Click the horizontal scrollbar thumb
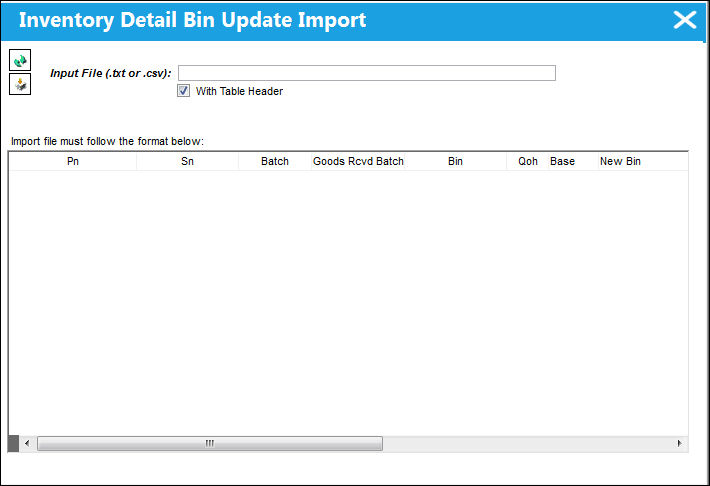This screenshot has height=486, width=710. 210,443
